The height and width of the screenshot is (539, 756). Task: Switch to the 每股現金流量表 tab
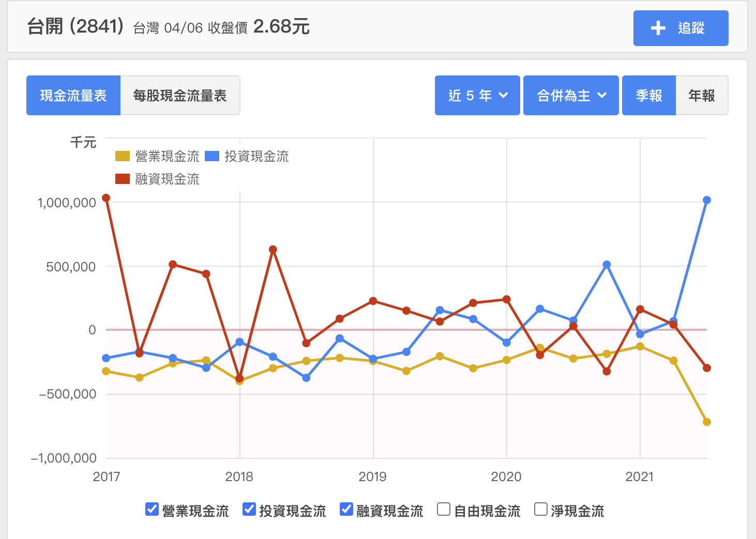tap(180, 95)
